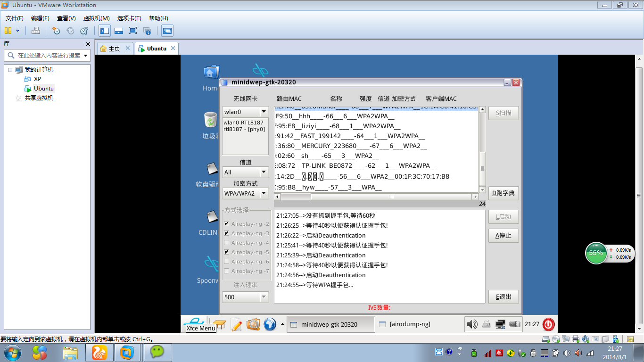Screen dimensions: 644x362
Task: Toggle the library sidebar view icon
Action: [x=105, y=31]
